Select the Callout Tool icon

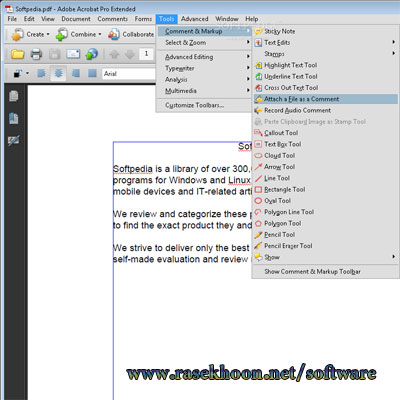tap(258, 133)
